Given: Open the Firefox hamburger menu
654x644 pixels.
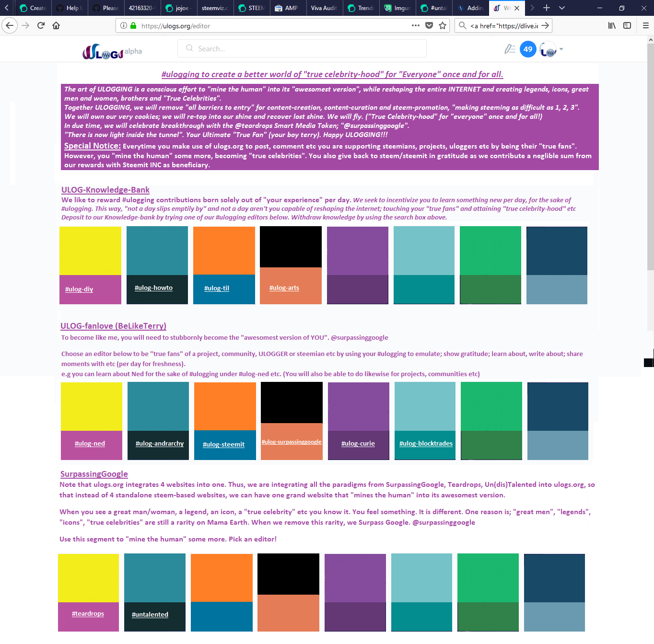Looking at the screenshot, I should tap(645, 25).
